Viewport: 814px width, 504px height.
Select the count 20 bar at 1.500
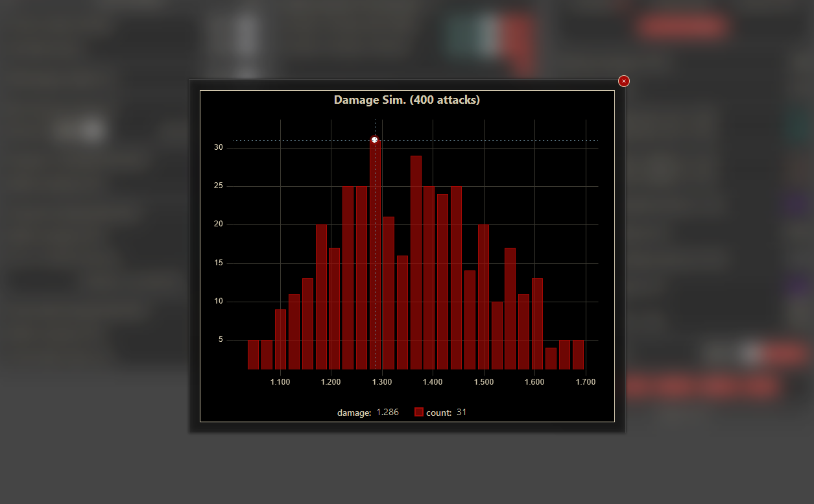click(484, 296)
